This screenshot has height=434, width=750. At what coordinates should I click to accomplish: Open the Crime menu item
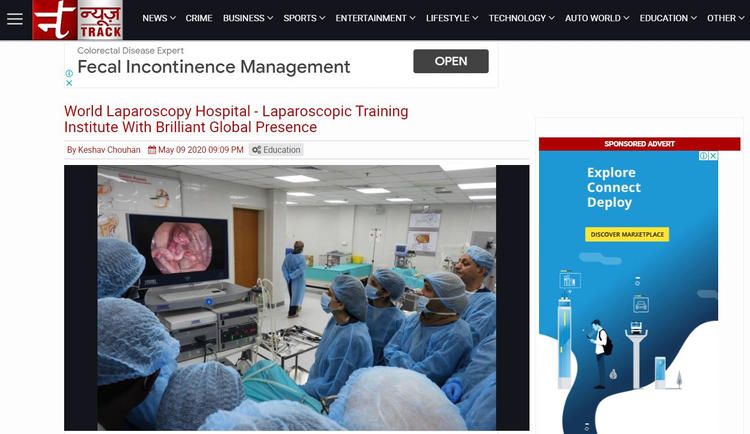(x=199, y=18)
